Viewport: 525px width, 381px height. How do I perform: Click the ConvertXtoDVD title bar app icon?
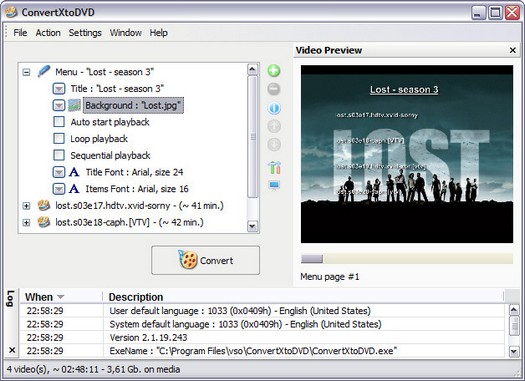(x=11, y=12)
